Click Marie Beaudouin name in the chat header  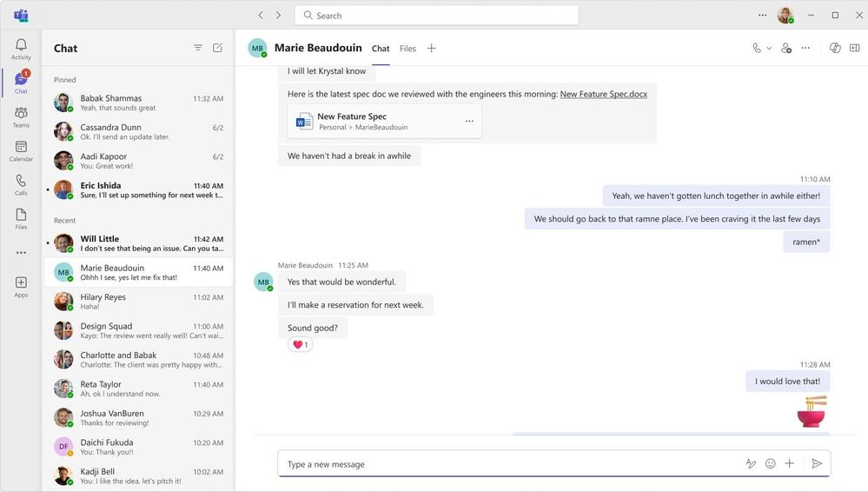[318, 48]
